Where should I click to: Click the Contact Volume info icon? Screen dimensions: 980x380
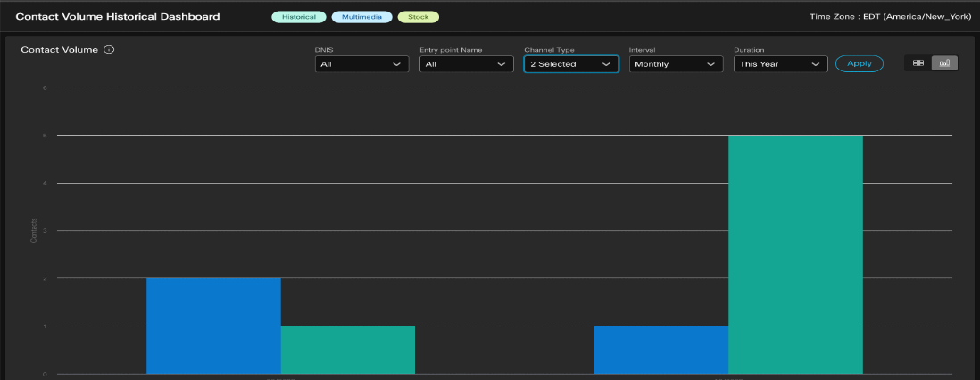click(x=109, y=50)
